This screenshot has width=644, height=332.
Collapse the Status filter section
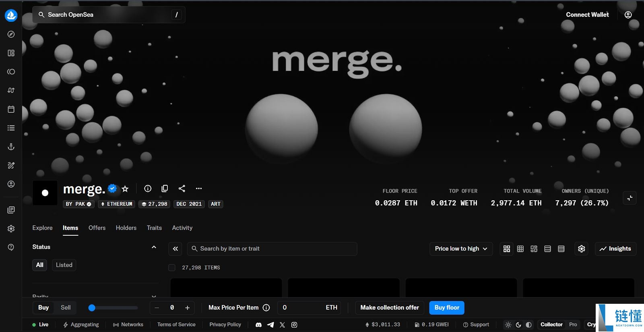[x=154, y=247]
